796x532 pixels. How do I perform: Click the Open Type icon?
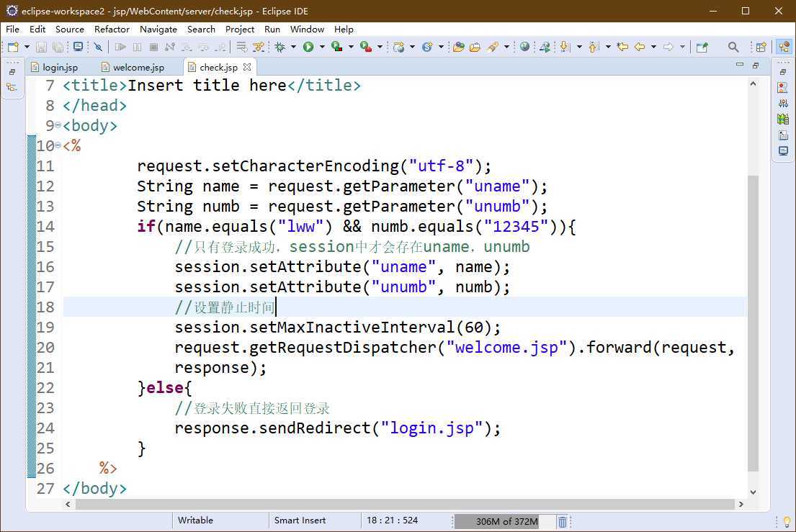[x=458, y=48]
